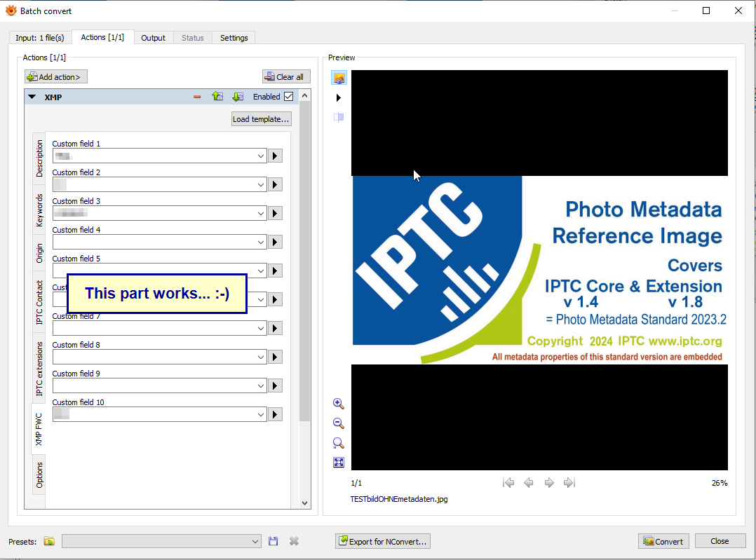Image resolution: width=756 pixels, height=560 pixels.
Task: Click the arrow button beside Custom field 2
Action: point(275,184)
